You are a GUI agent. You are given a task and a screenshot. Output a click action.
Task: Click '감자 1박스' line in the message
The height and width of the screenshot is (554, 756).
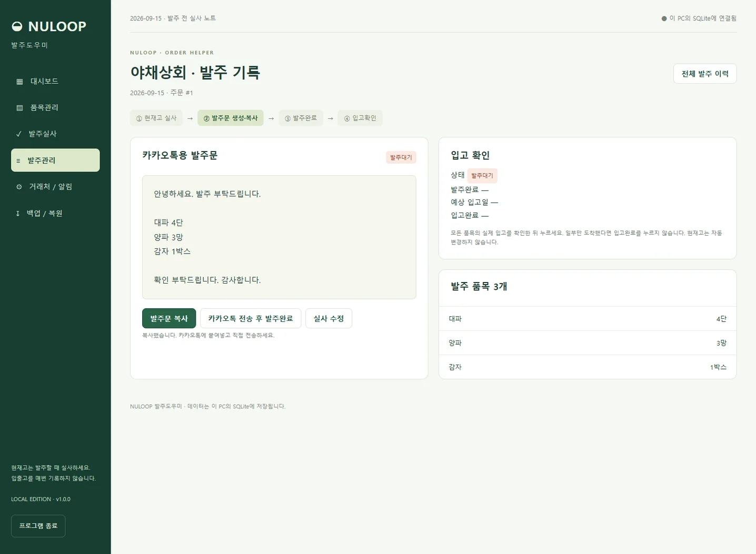[172, 251]
